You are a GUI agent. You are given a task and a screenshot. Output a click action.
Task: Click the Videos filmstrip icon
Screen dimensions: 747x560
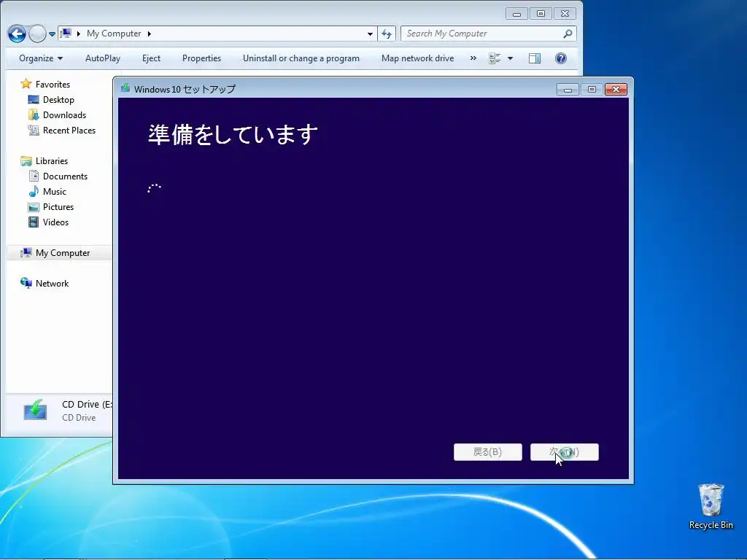point(34,222)
